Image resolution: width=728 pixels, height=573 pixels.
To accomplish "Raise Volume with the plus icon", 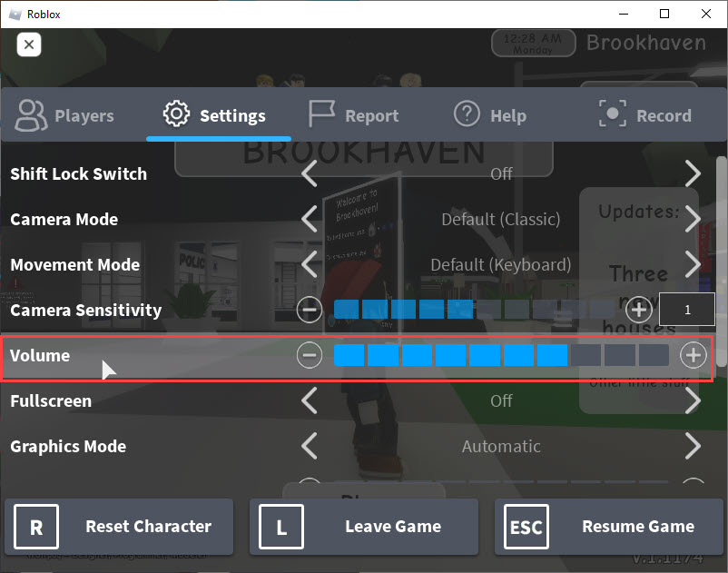I will pos(694,355).
